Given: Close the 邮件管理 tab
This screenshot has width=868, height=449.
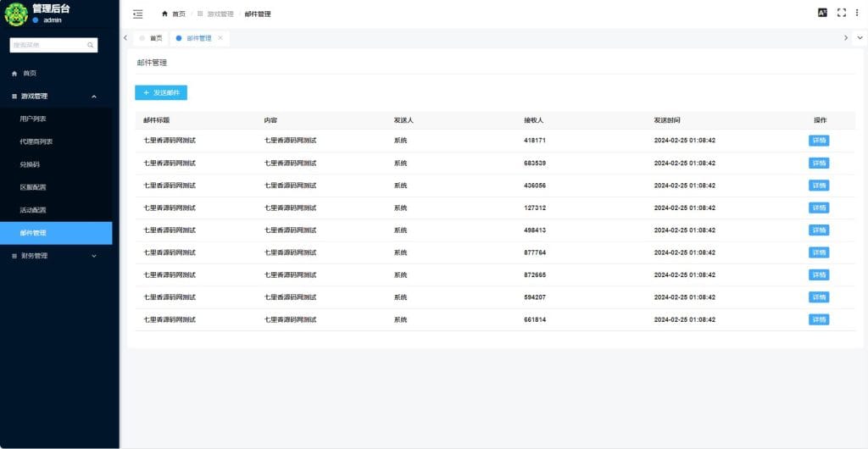Looking at the screenshot, I should click(x=220, y=38).
